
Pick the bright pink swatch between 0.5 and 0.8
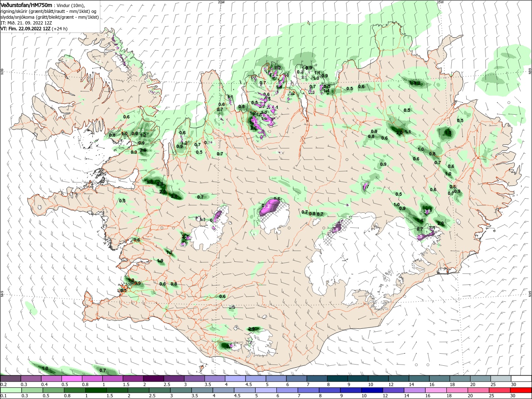click(x=71, y=379)
